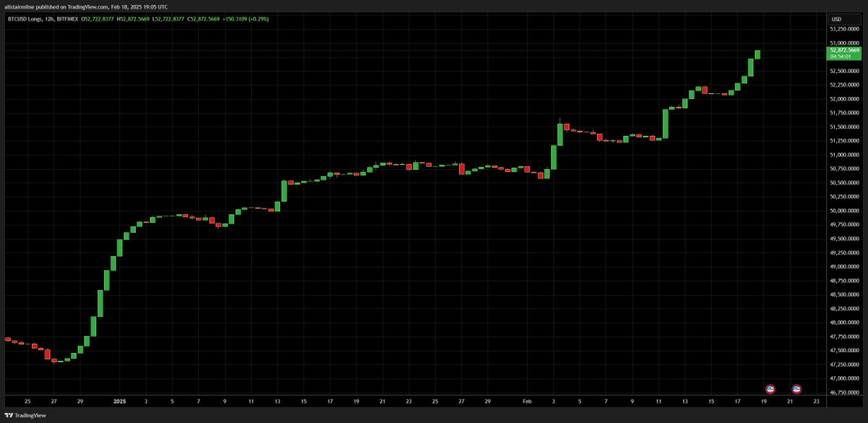Open the US economic event marker above date 21
The width and height of the screenshot is (868, 423).
point(796,389)
